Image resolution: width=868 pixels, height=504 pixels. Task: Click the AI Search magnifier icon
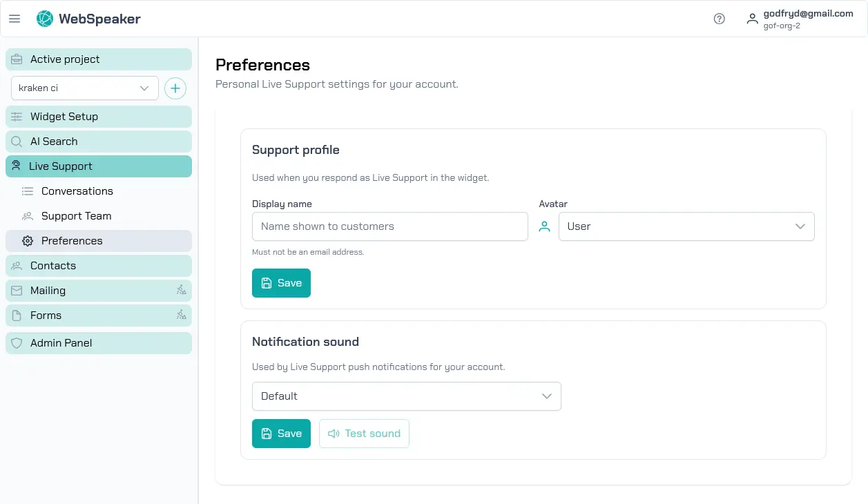tap(16, 141)
